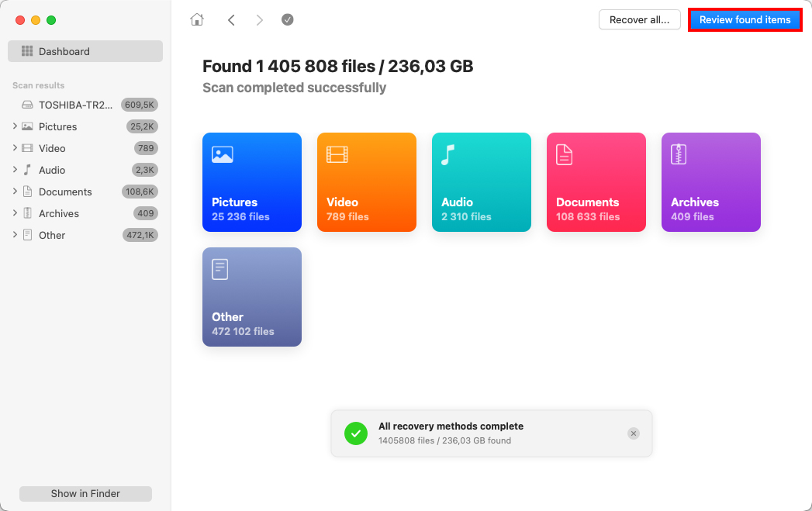Screen dimensions: 812x511
Task: Expand the Video sidebar item
Action: coord(15,148)
